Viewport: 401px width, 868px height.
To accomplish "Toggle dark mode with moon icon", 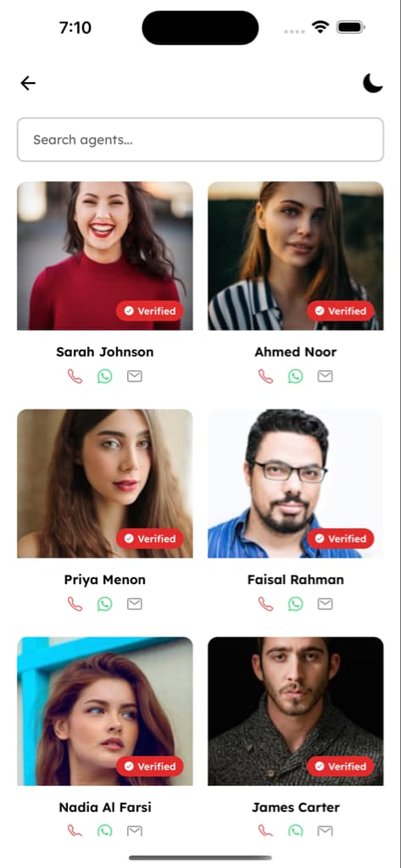I will tap(373, 83).
